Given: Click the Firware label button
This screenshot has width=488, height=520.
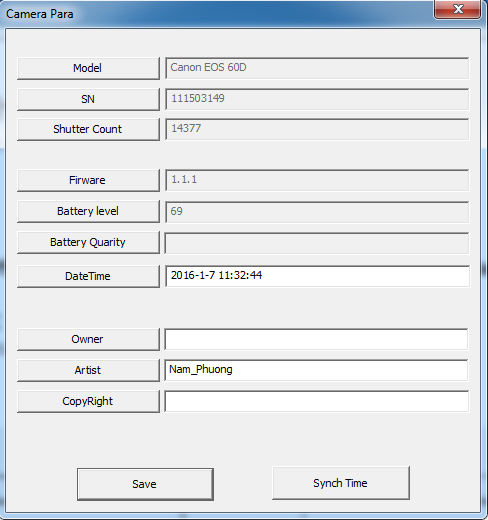Looking at the screenshot, I should 88,180.
